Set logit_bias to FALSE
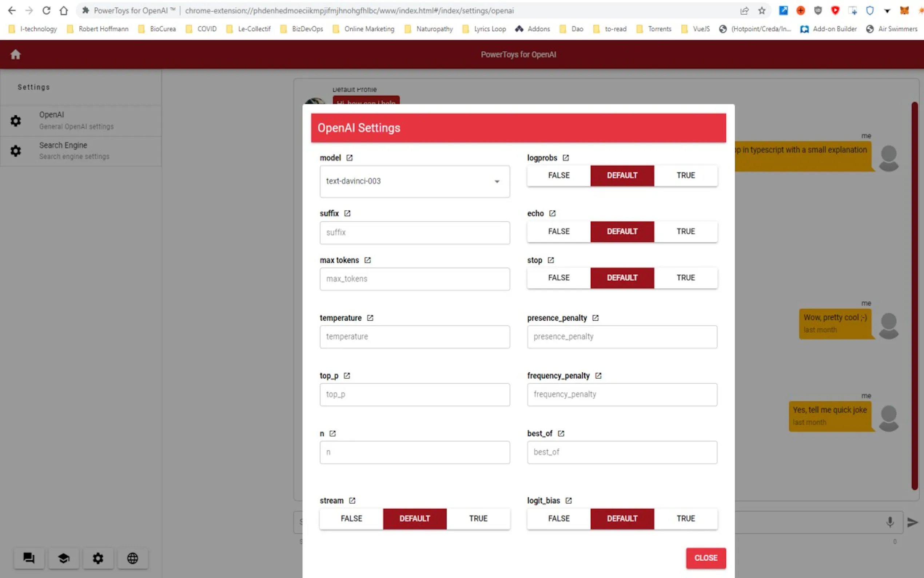 point(558,519)
